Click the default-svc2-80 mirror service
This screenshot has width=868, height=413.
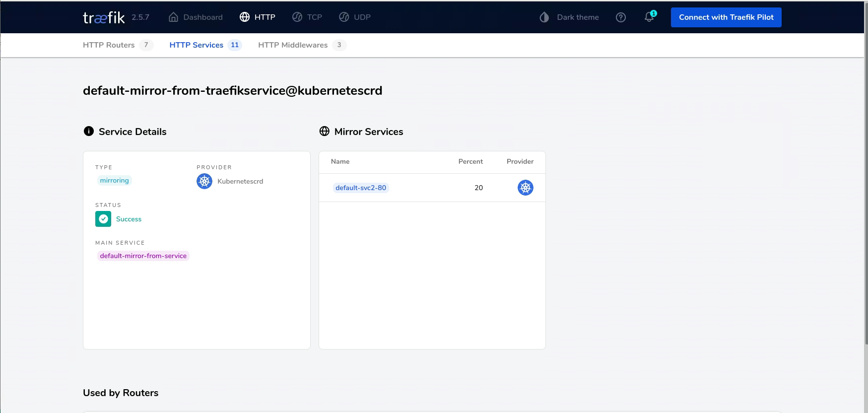[361, 188]
